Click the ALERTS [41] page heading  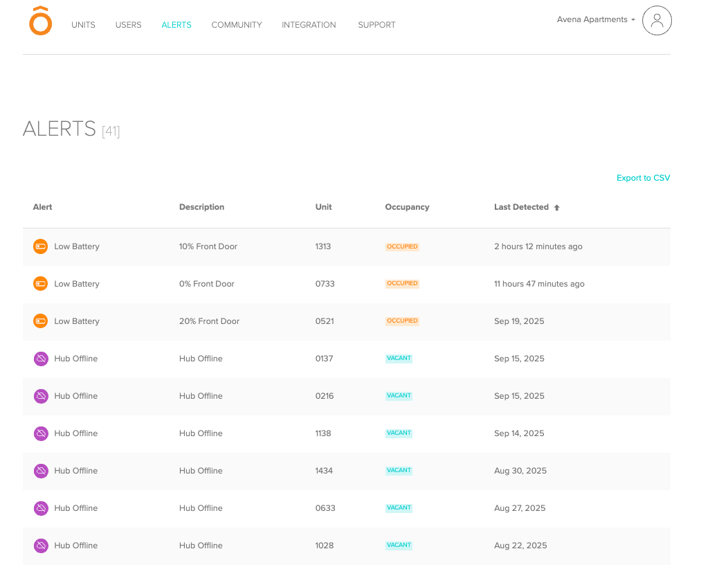[71, 129]
